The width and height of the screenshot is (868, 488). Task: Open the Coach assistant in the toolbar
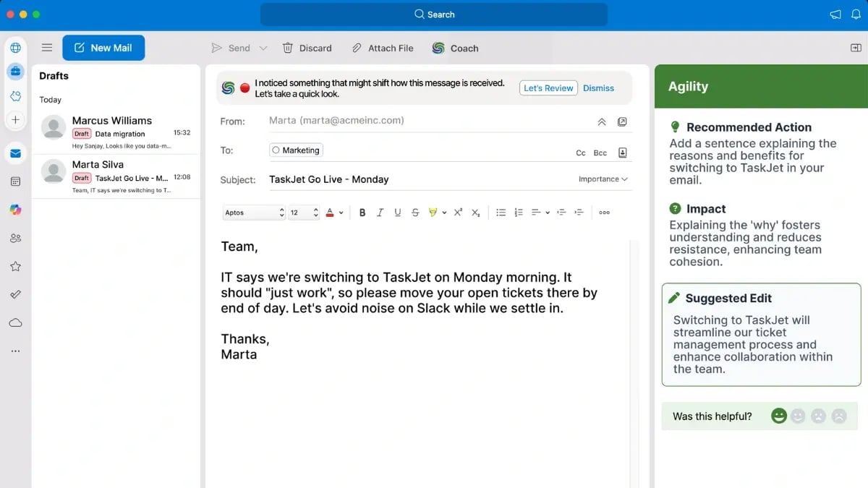pyautogui.click(x=455, y=48)
